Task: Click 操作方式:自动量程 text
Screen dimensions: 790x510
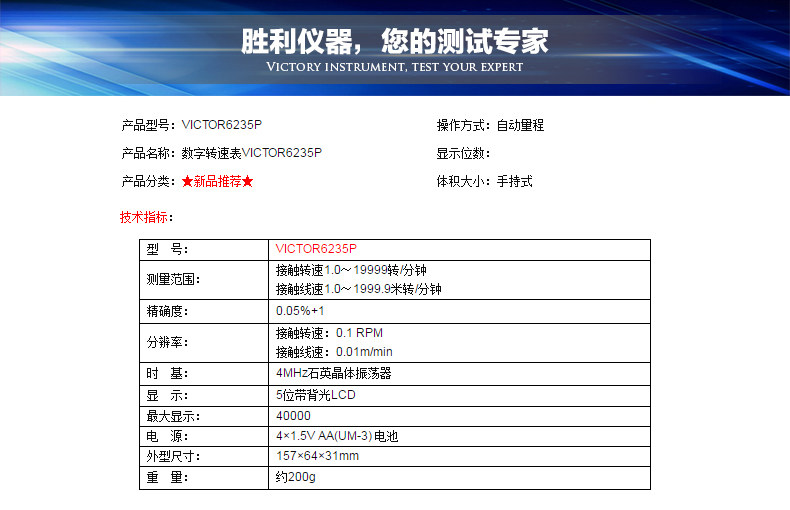Action: pyautogui.click(x=490, y=125)
